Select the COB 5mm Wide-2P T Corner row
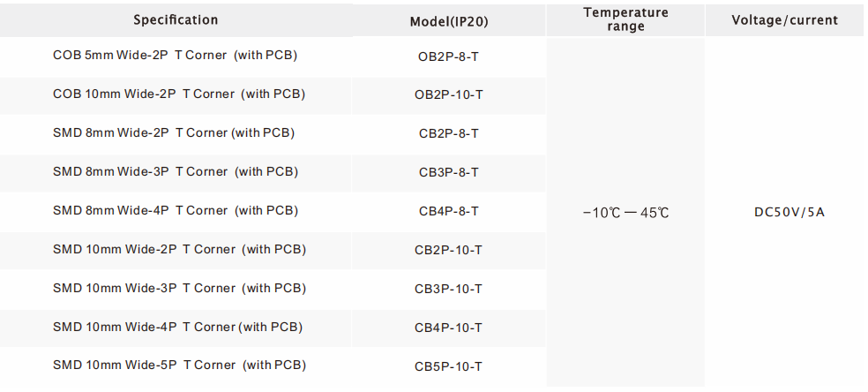This screenshot has height=392, width=868. click(175, 55)
